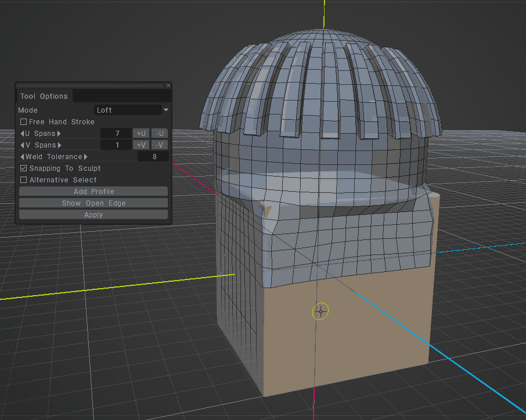
Task: Decrease V Spans with left arrow
Action: coord(22,145)
